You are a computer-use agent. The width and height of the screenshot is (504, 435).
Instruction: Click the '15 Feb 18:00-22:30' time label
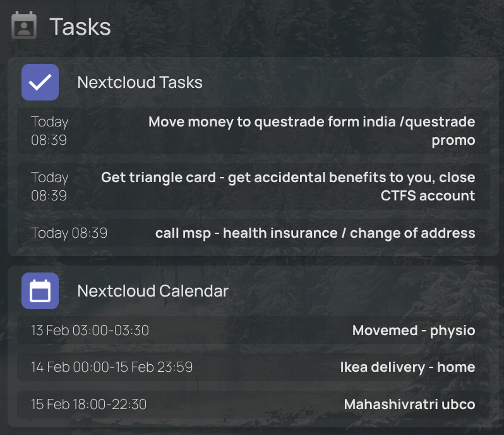89,405
